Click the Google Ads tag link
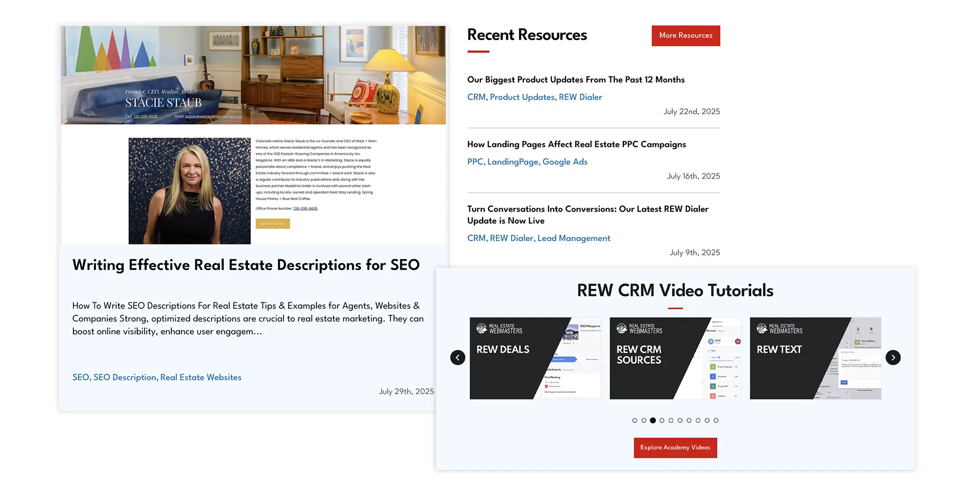980x493 pixels. [x=565, y=162]
